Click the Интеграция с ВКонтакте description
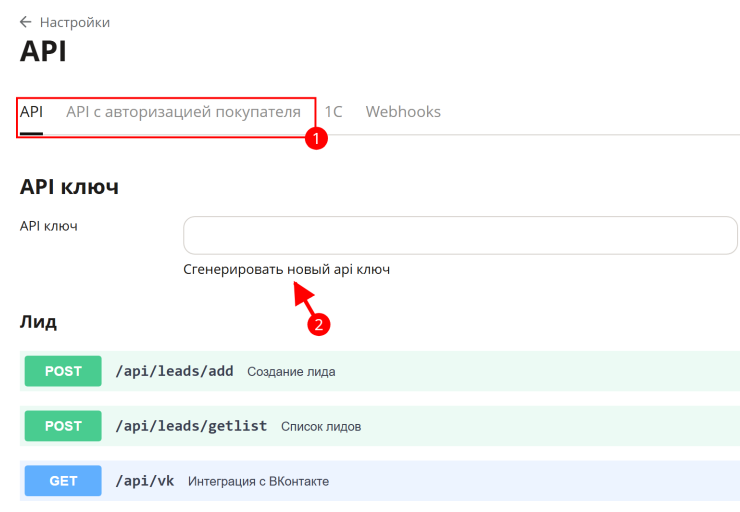This screenshot has height=512, width=740. (259, 481)
